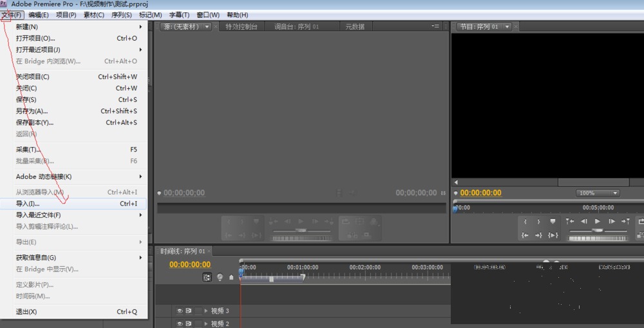Set In point in program monitor
Screen dimensions: 644x328
pos(525,222)
